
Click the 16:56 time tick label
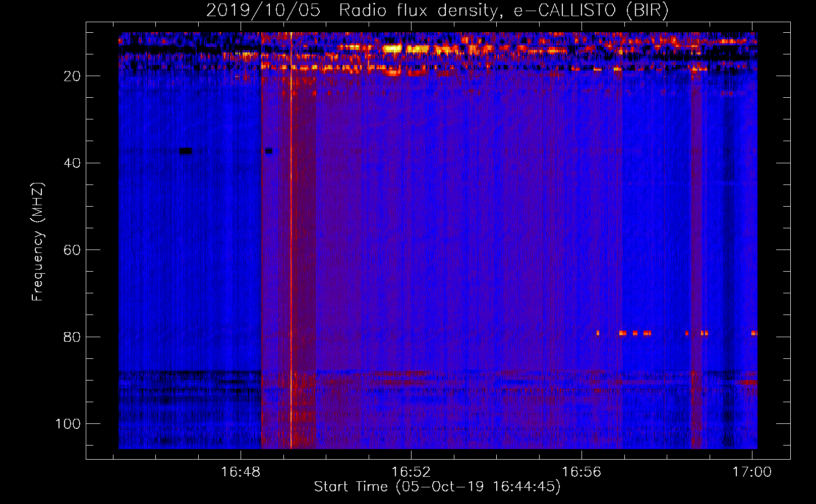click(581, 472)
